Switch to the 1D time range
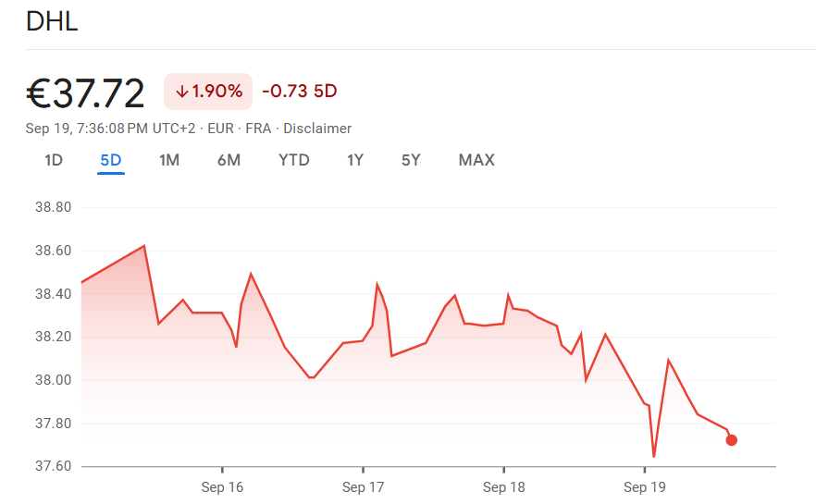Viewport: 816px width, 504px height. click(54, 160)
